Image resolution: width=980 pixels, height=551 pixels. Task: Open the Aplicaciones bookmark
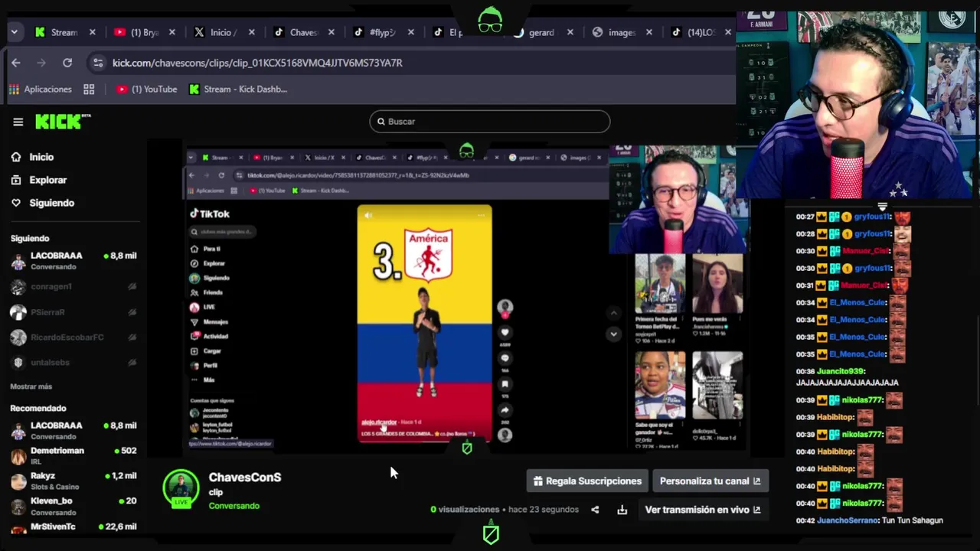click(x=41, y=90)
